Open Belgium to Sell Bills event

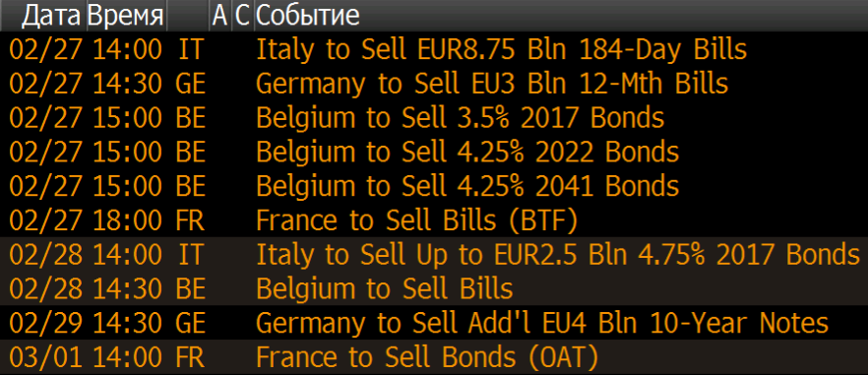(x=384, y=288)
